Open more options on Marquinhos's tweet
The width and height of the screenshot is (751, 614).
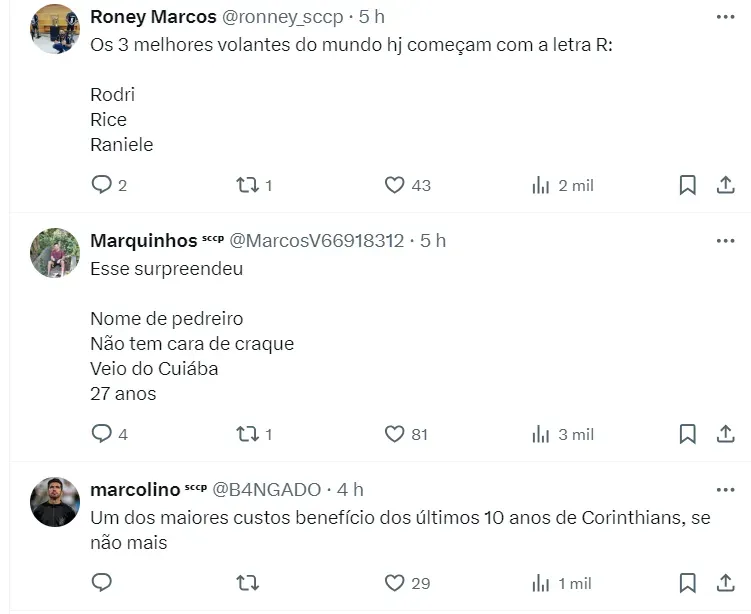point(726,241)
